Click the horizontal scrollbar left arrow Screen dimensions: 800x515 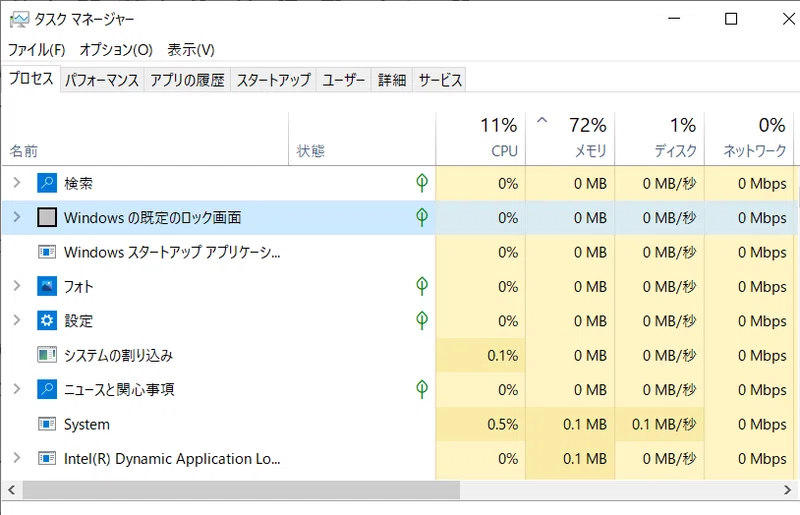pyautogui.click(x=11, y=490)
